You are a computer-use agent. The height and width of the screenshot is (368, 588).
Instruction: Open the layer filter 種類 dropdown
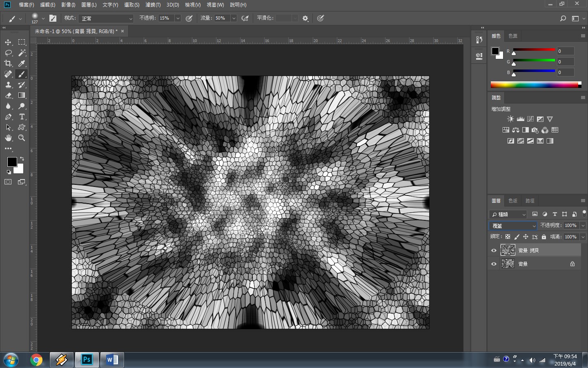click(x=508, y=214)
